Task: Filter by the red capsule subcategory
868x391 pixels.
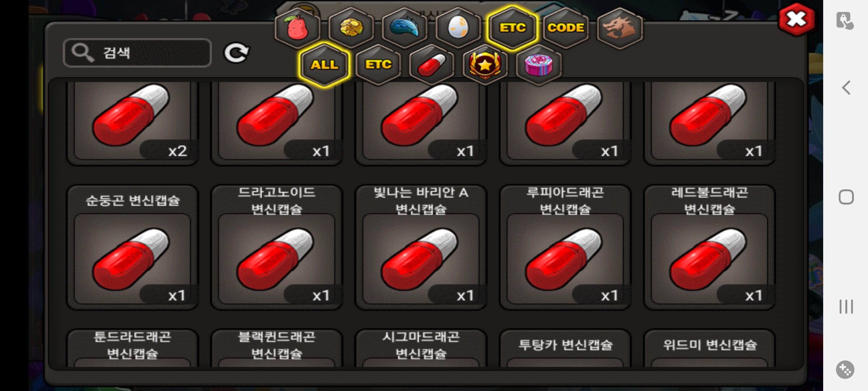Action: tap(431, 65)
